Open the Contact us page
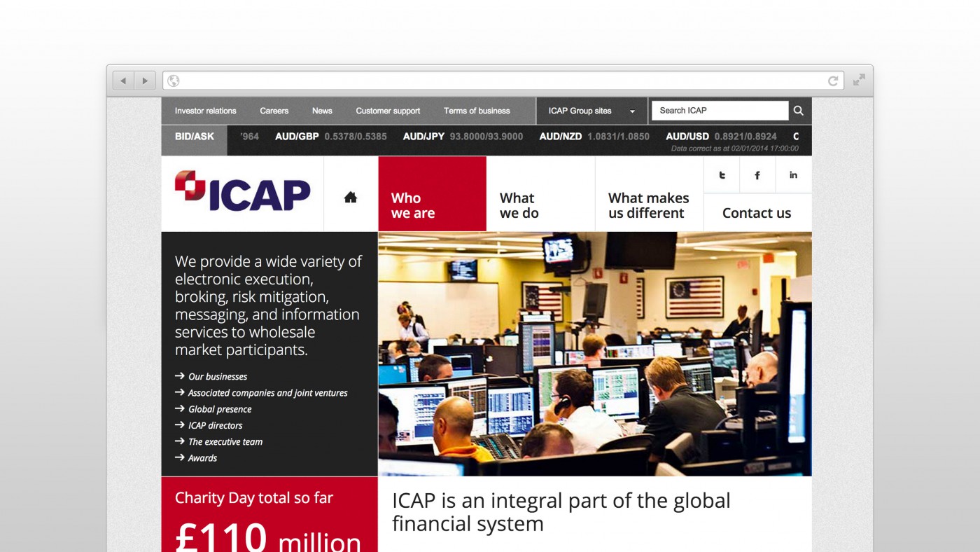Screen dimensions: 980x552 click(x=757, y=213)
